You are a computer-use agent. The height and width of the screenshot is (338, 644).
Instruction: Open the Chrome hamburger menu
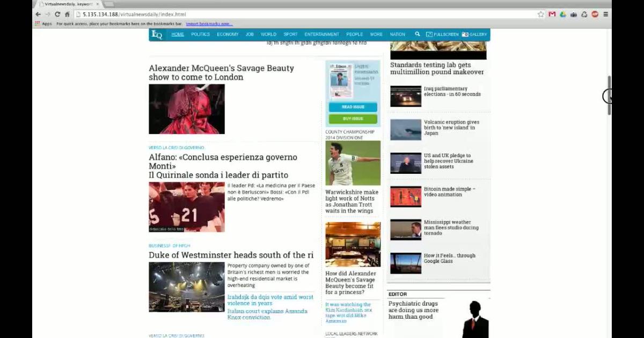click(x=606, y=14)
